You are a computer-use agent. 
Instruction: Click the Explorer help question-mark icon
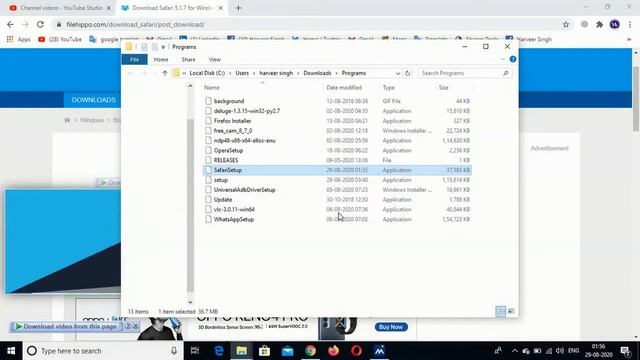(513, 59)
